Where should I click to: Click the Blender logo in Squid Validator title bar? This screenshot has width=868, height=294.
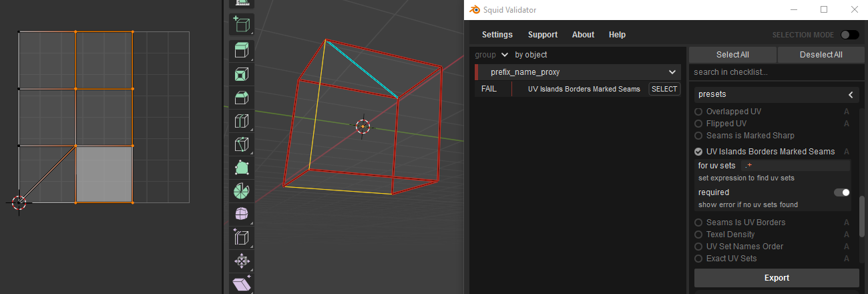(475, 10)
